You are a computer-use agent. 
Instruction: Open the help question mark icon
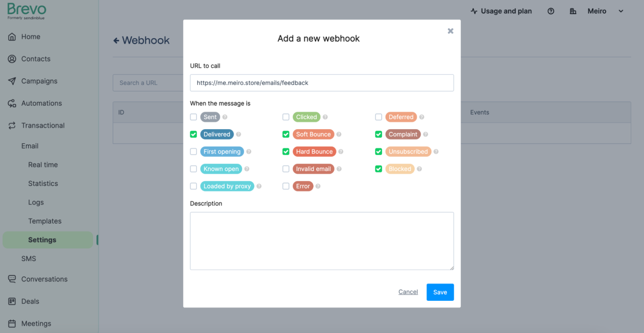551,11
